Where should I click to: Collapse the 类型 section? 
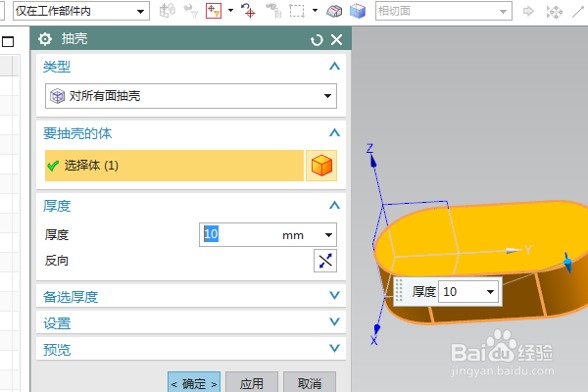pyautogui.click(x=334, y=67)
